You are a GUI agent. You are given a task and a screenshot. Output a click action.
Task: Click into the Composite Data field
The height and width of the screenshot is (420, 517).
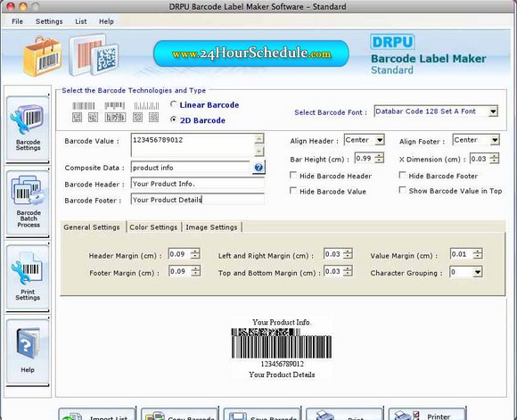point(191,168)
